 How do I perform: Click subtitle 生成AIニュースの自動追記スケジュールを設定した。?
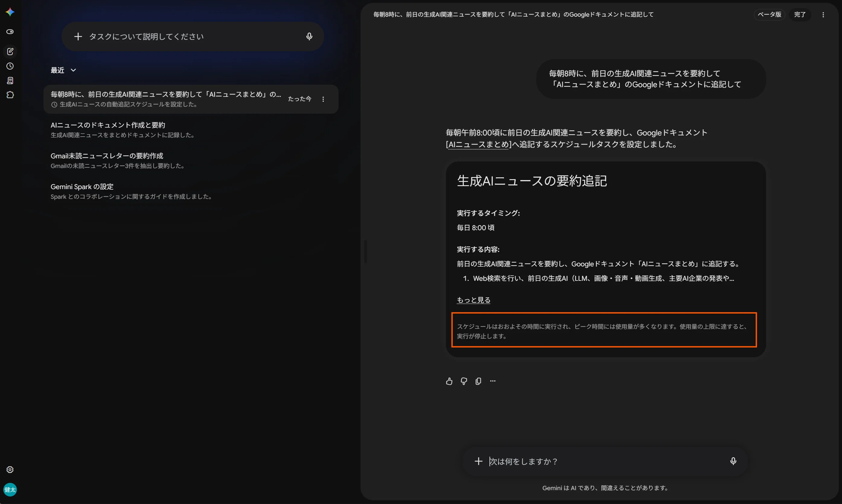[129, 104]
